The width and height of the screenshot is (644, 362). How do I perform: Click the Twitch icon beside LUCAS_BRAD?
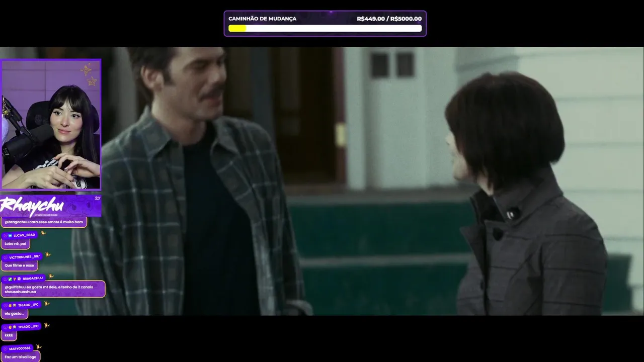[x=5, y=235]
